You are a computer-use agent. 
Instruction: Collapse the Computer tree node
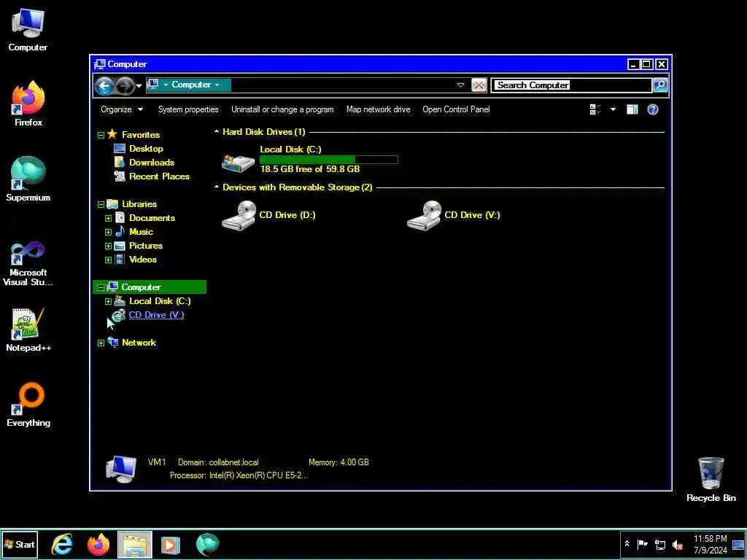point(101,287)
